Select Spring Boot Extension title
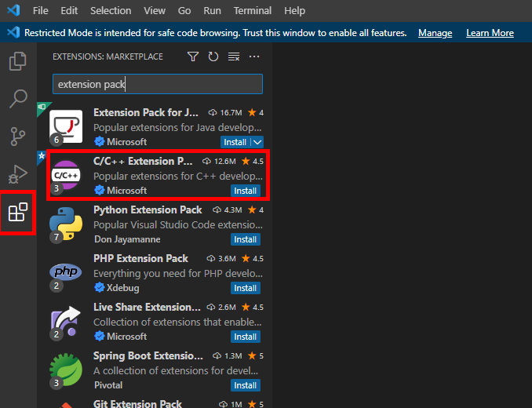The height and width of the screenshot is (408, 532). [x=148, y=355]
